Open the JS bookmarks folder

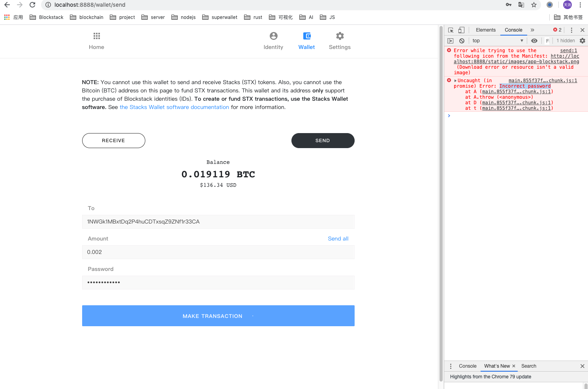tap(327, 17)
